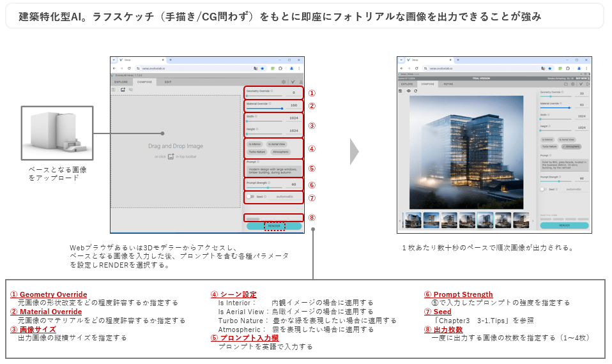Click the Material Override slider in left window
This screenshot has height=364, width=612.
pyautogui.click(x=264, y=109)
